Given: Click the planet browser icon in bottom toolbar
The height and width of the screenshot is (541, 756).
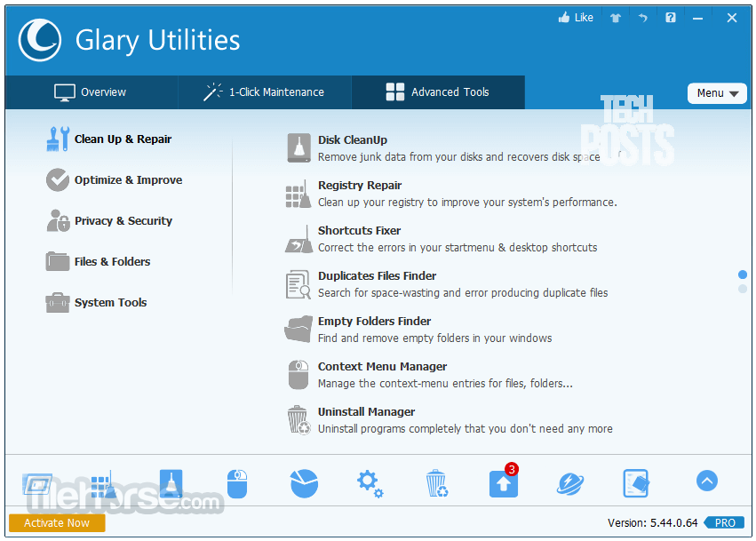Looking at the screenshot, I should (570, 483).
